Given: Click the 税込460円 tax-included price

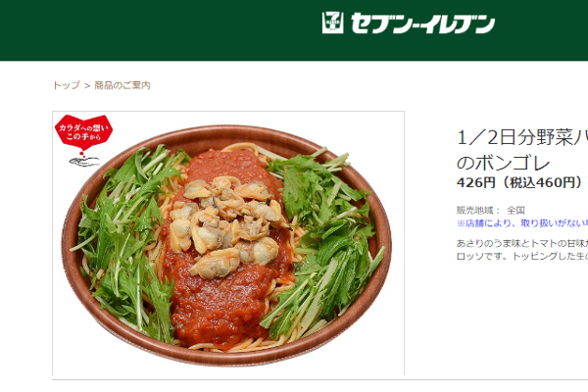Looking at the screenshot, I should 541,182.
